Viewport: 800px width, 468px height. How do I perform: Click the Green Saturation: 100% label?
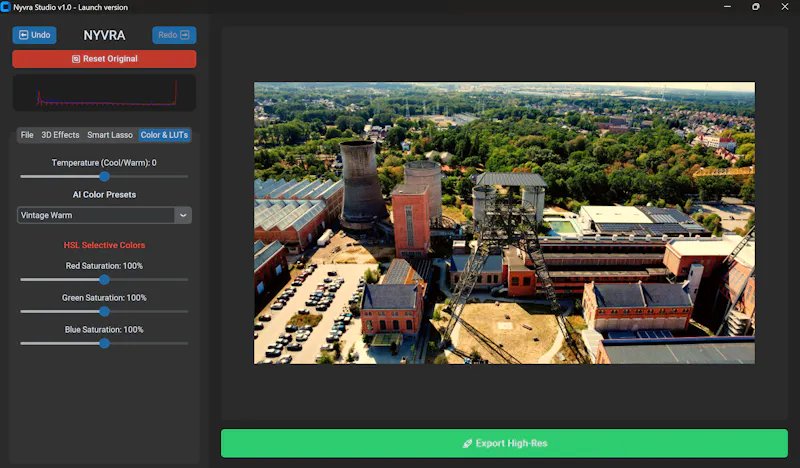[x=104, y=298]
